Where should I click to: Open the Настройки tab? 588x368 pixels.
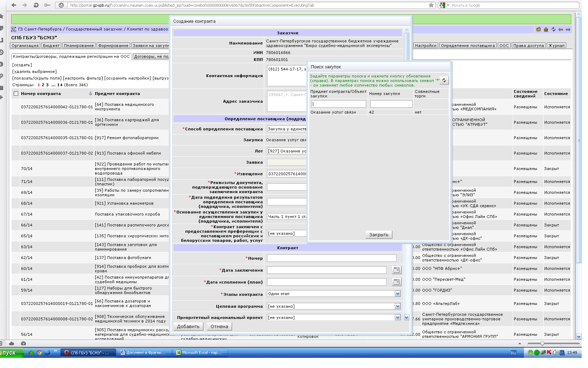point(426,46)
